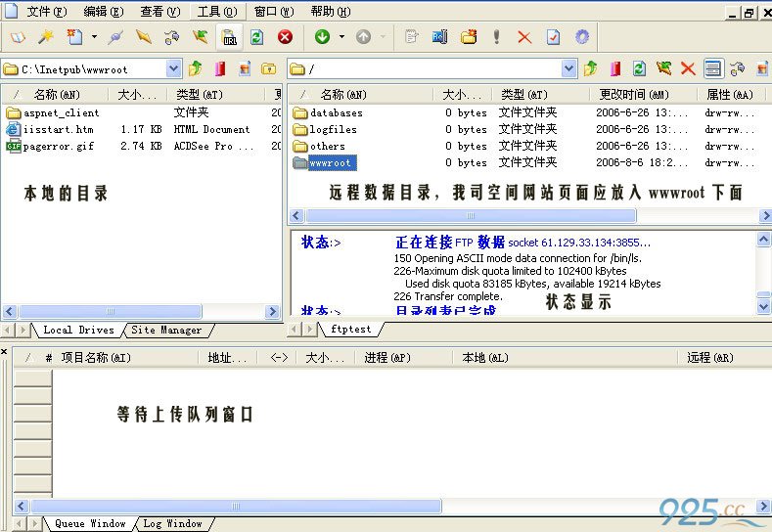Open the remote path dropdown arrow
Viewport: 772px width, 532px height.
[568, 68]
